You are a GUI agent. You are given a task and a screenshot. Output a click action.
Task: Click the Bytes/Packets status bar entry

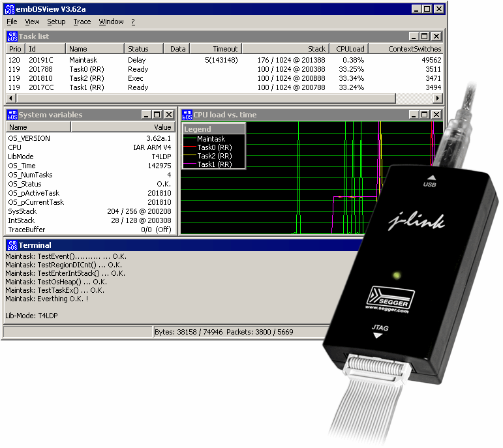coord(224,332)
